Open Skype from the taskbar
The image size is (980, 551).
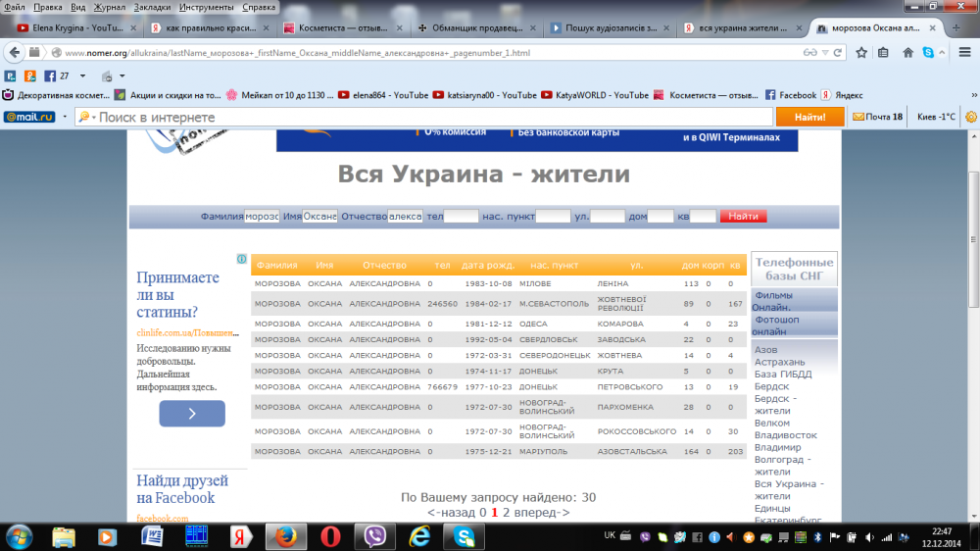point(464,535)
